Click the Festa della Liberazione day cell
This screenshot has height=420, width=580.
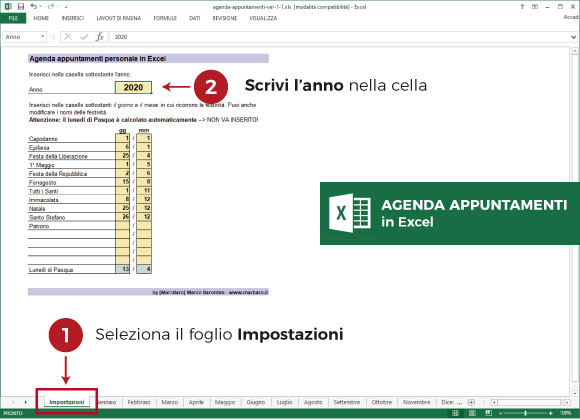coord(122,156)
